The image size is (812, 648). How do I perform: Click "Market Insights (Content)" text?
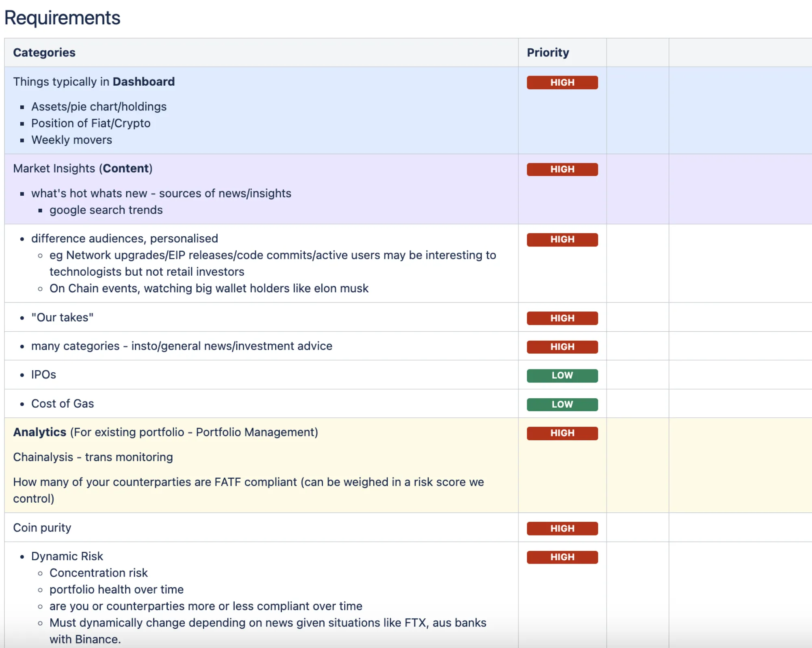pos(82,168)
